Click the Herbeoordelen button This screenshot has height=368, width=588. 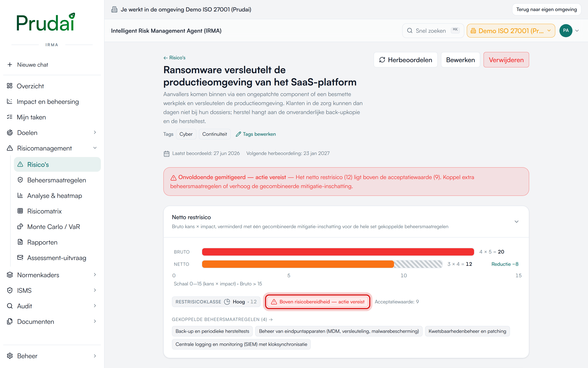pos(405,60)
